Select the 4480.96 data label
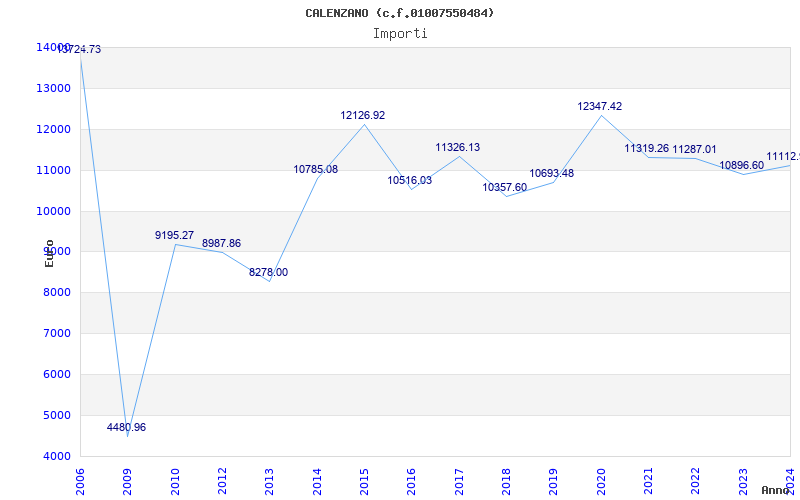800x500 pixels. point(127,427)
